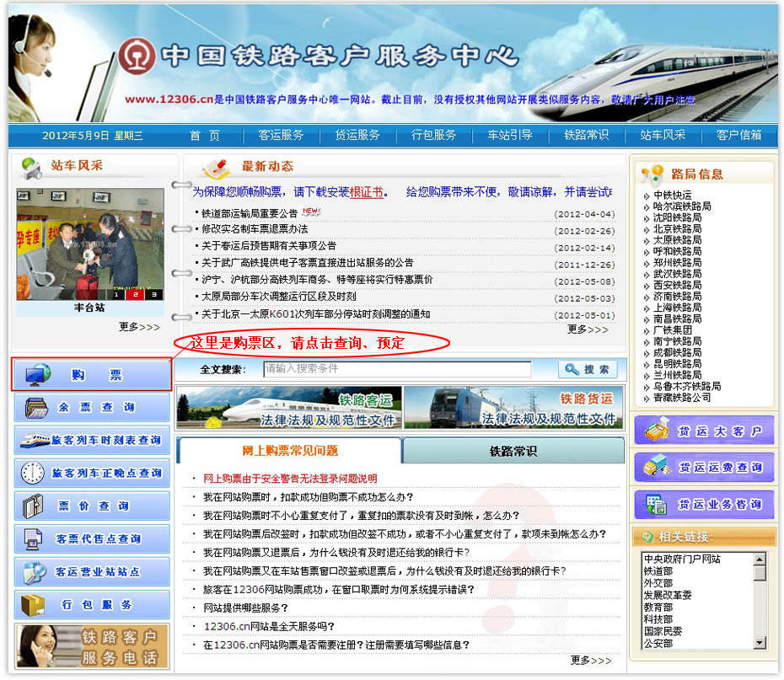Image resolution: width=784 pixels, height=680 pixels.
Task: Click the 余票查询 ticket stack icon
Action: pos(36,408)
